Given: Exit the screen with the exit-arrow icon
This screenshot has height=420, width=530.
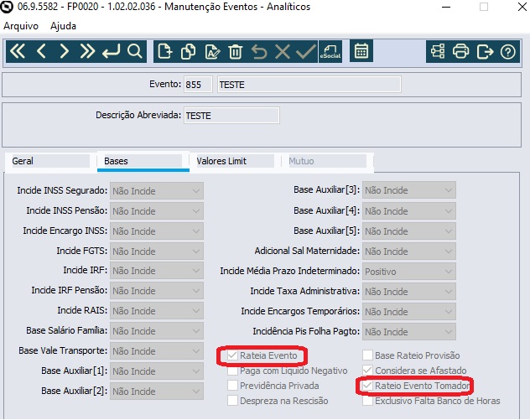Looking at the screenshot, I should pyautogui.click(x=485, y=52).
